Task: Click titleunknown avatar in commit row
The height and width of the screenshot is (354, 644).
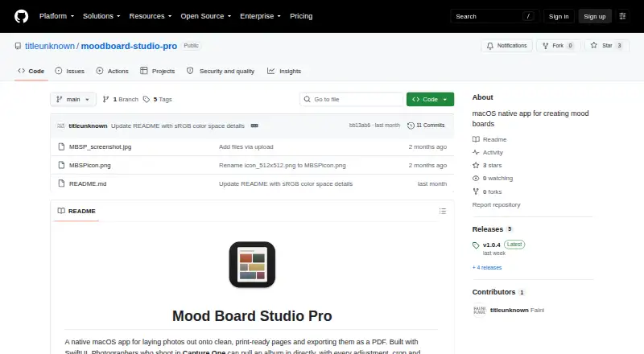Action: point(61,126)
